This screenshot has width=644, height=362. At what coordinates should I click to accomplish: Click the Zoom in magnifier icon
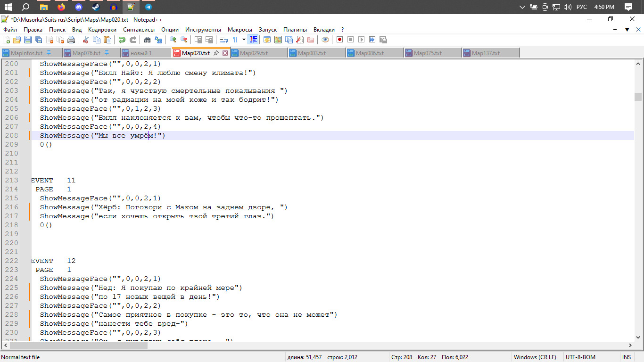(x=173, y=40)
